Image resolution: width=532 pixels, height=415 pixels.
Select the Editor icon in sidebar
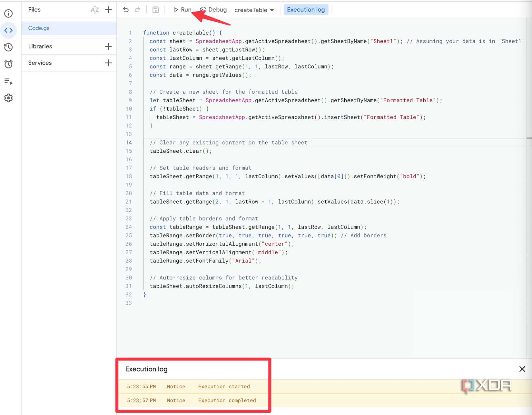9,30
